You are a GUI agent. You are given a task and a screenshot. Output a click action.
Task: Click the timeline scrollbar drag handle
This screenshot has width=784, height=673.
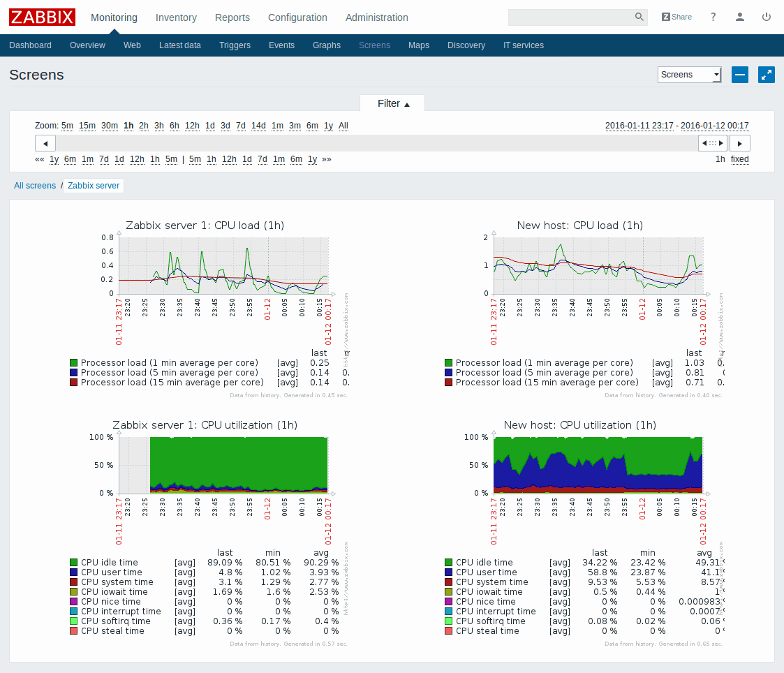(x=713, y=143)
